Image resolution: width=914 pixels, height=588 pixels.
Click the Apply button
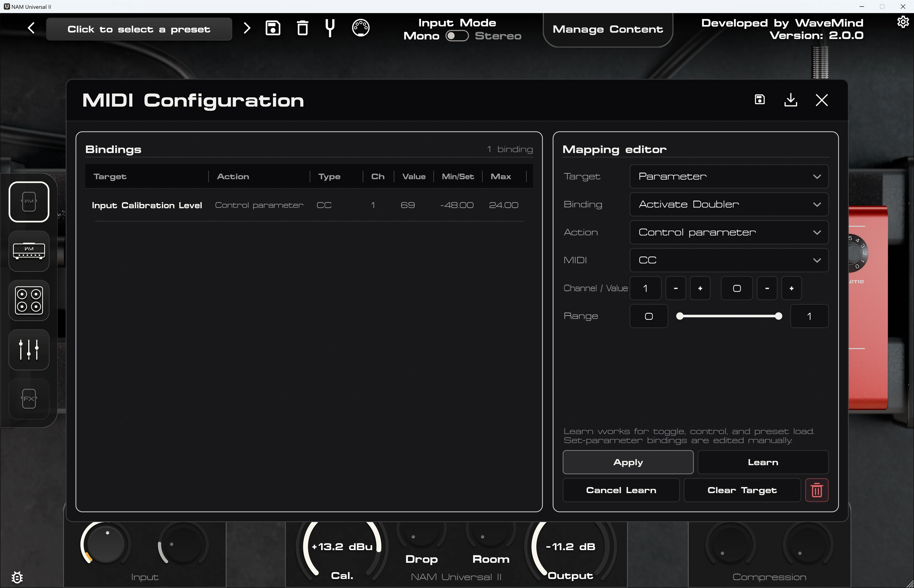pos(628,463)
